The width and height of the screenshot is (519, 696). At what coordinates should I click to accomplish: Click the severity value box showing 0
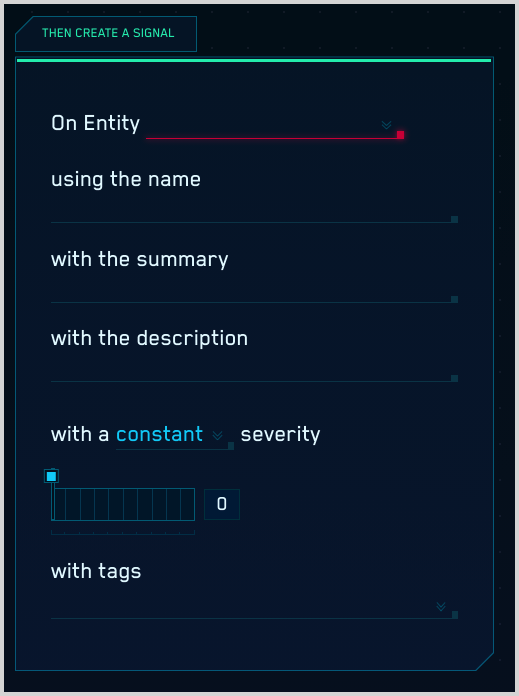[x=222, y=504]
